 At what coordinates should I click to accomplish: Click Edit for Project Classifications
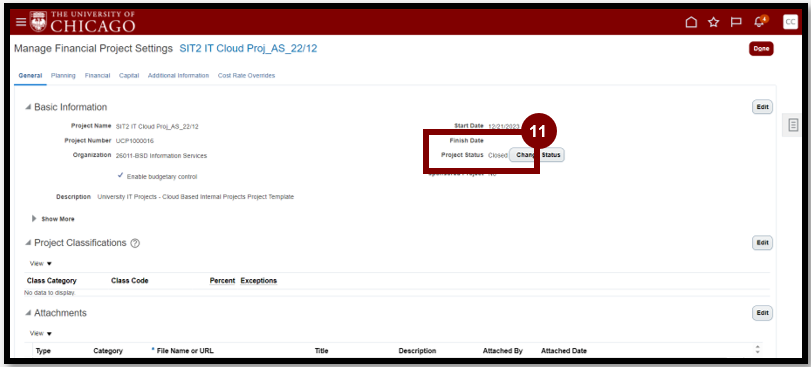(762, 243)
